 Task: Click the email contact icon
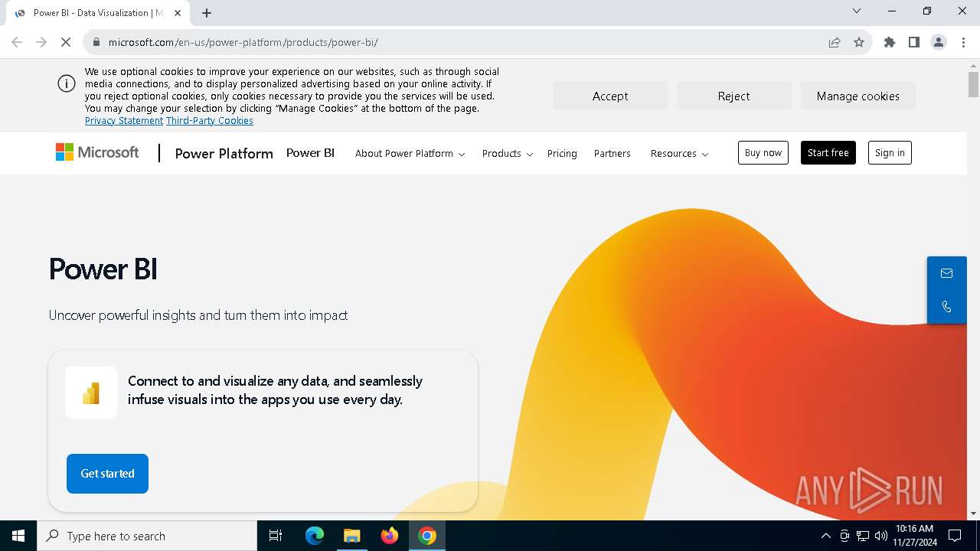pos(946,273)
